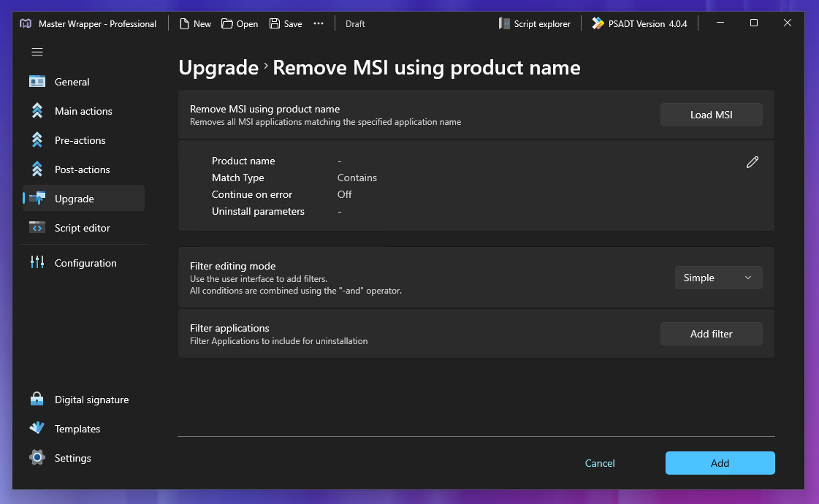This screenshot has height=504, width=819.
Task: Click the Uninstall parameters label
Action: click(258, 212)
